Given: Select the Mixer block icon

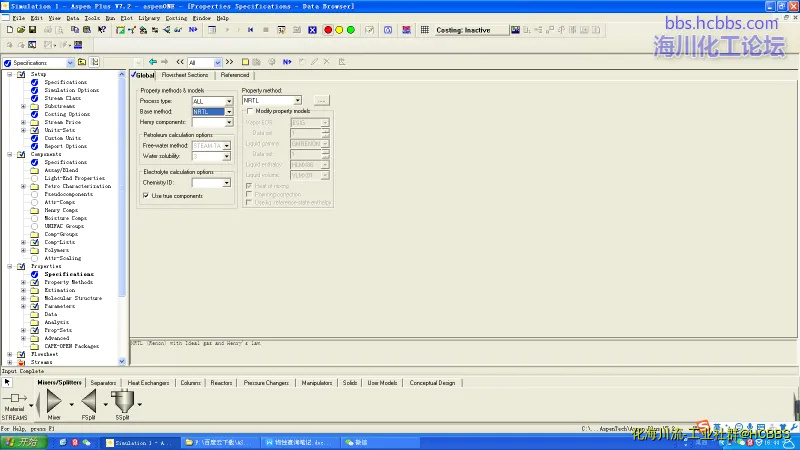Looking at the screenshot, I should point(54,401).
